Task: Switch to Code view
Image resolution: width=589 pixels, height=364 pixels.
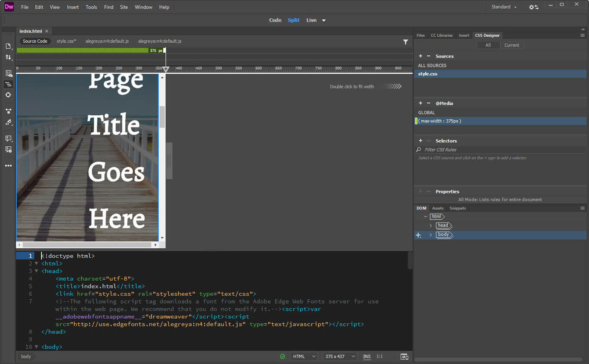Action: click(x=275, y=20)
